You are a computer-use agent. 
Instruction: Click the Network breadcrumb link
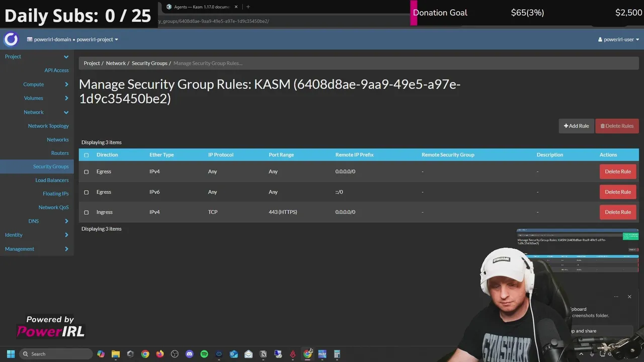pyautogui.click(x=116, y=63)
